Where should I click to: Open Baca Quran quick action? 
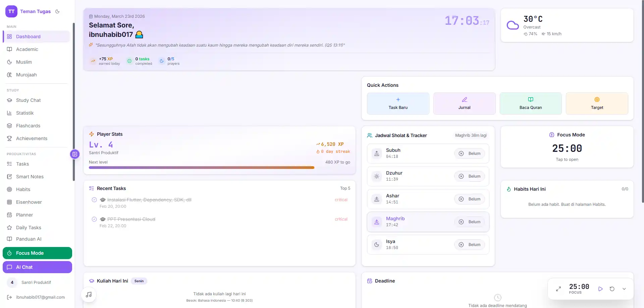(530, 104)
